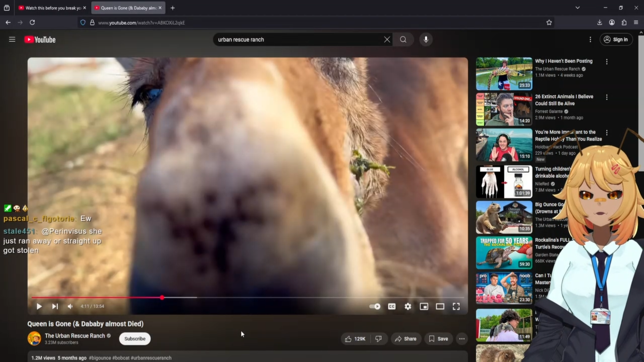Subscribe to The Urban Rescue Ranch
This screenshot has width=644, height=362.
[135, 339]
